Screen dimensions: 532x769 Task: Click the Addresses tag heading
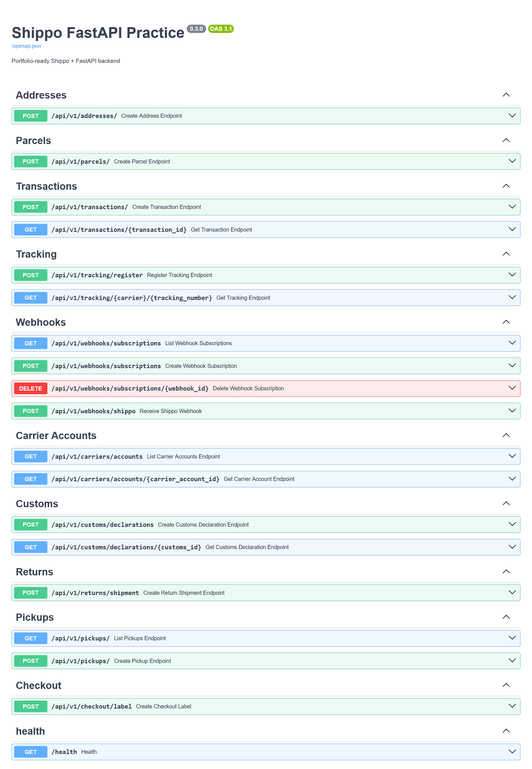point(41,95)
